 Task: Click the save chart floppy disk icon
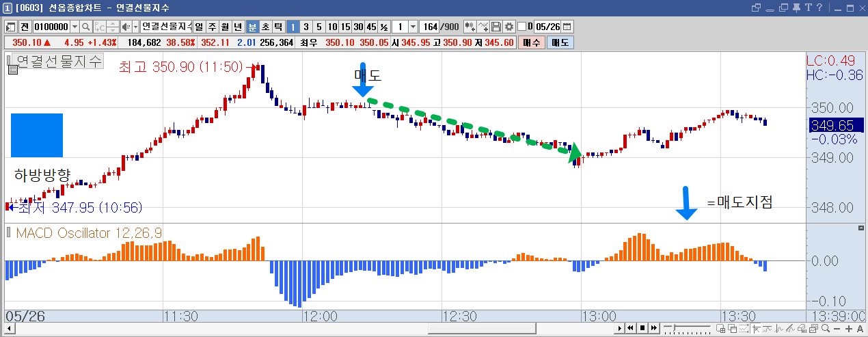pyautogui.click(x=496, y=27)
